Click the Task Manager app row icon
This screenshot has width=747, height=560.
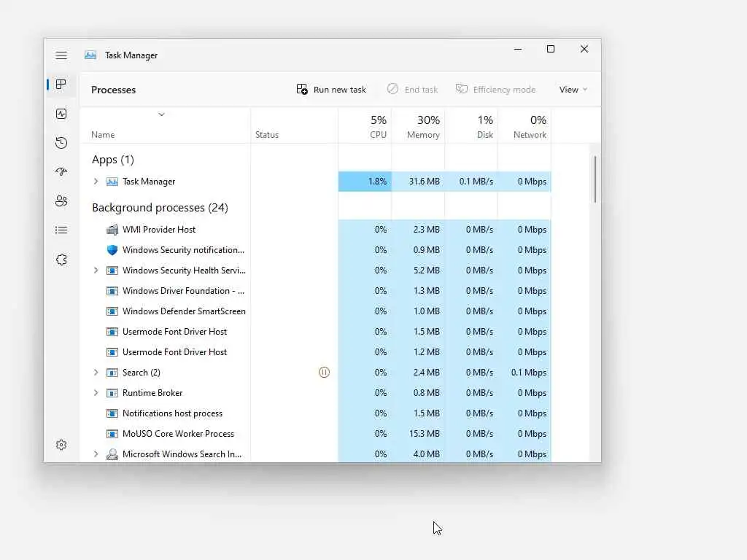(x=112, y=182)
